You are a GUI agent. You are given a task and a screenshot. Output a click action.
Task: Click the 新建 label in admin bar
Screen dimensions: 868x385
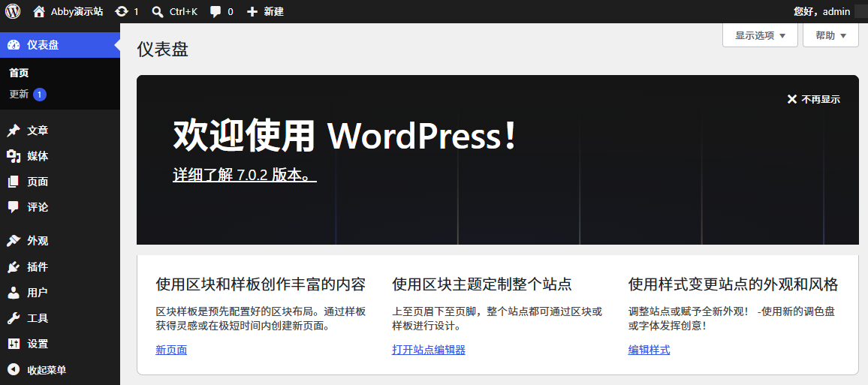pos(273,11)
